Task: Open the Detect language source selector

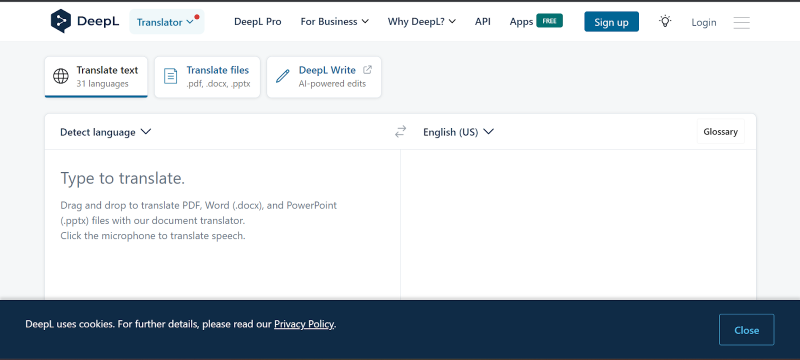Action: point(106,132)
